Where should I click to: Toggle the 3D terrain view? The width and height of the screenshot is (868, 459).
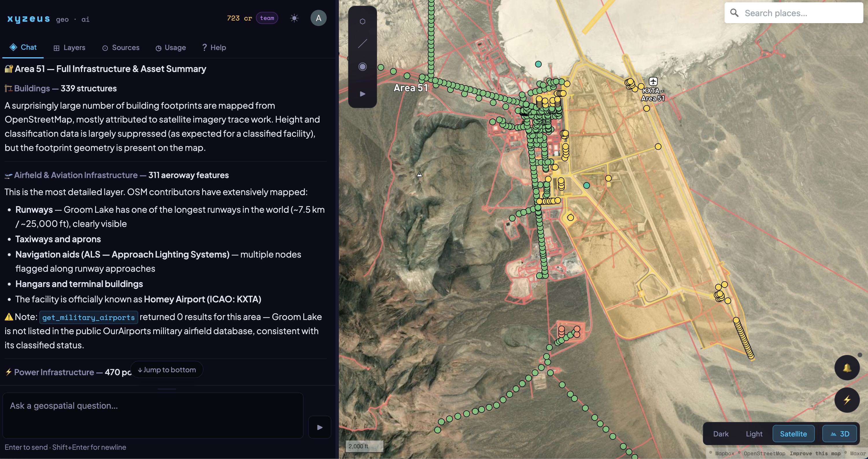839,434
